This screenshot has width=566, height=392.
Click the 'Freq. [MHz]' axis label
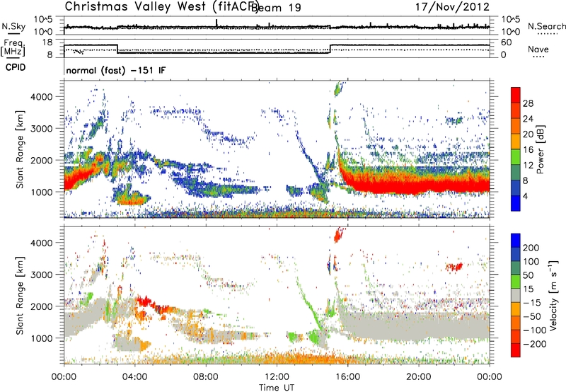[x=13, y=47]
